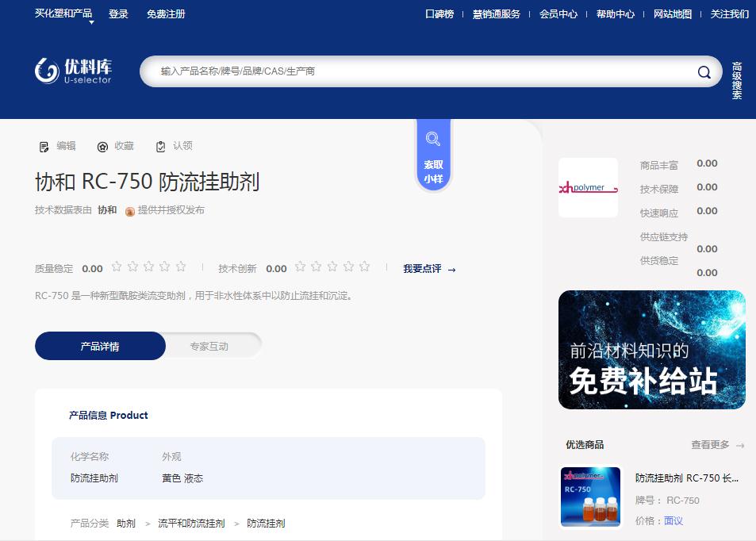Viewport: 756px width, 541px height.
Task: Click the certification badge next to 协和
Action: [x=129, y=211]
